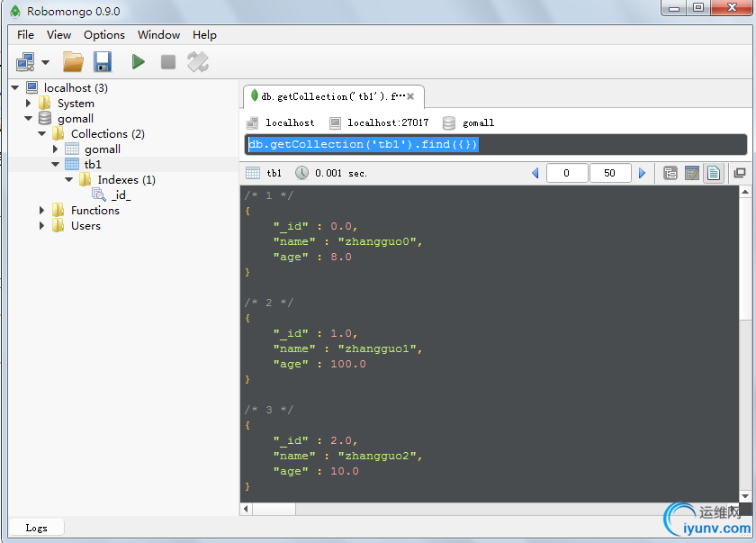Image resolution: width=756 pixels, height=543 pixels.
Task: Select the gomall collection row
Action: pos(103,149)
